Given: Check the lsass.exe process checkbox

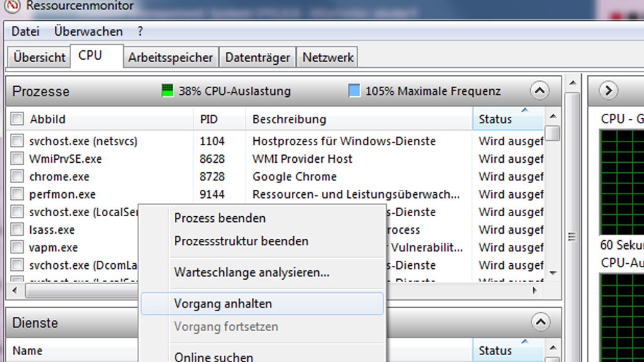Looking at the screenshot, I should coord(17,229).
